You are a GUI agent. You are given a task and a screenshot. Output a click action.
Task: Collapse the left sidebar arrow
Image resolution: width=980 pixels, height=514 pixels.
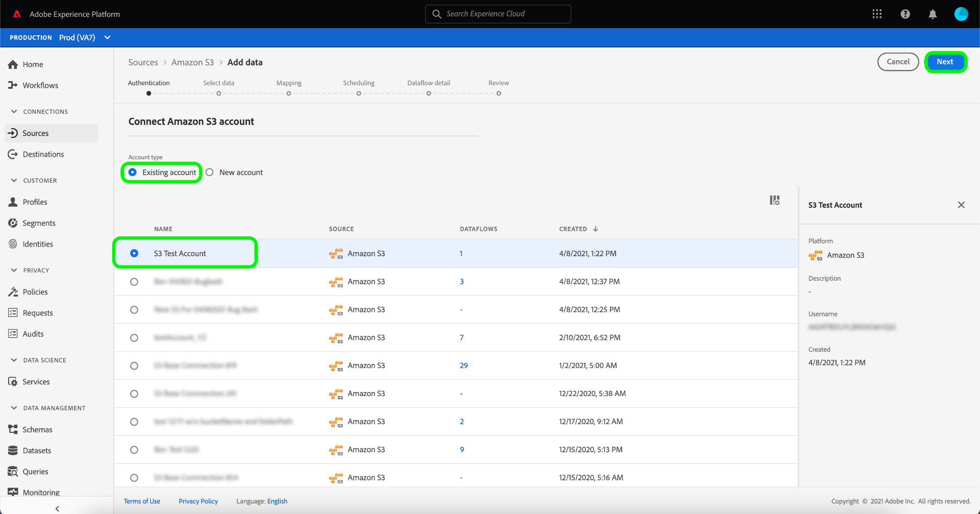(x=57, y=508)
